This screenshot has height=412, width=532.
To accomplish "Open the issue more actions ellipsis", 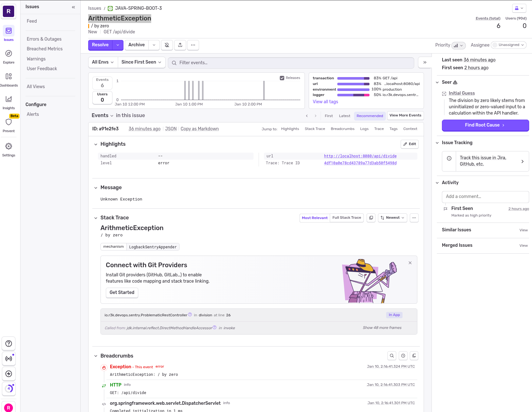I will pos(193,45).
